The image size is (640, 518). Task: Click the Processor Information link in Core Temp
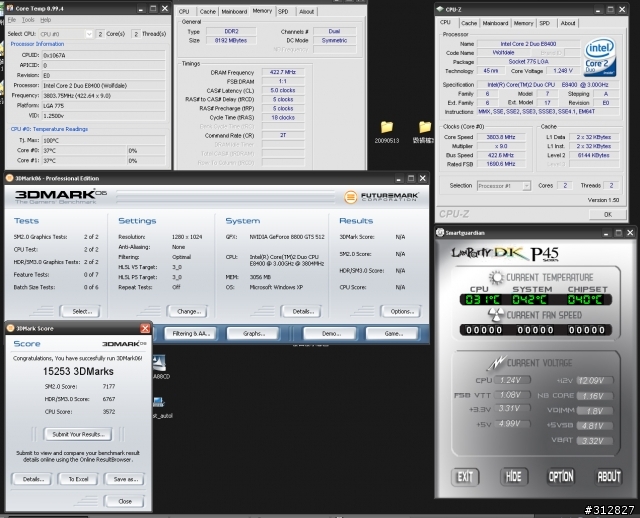coord(37,44)
